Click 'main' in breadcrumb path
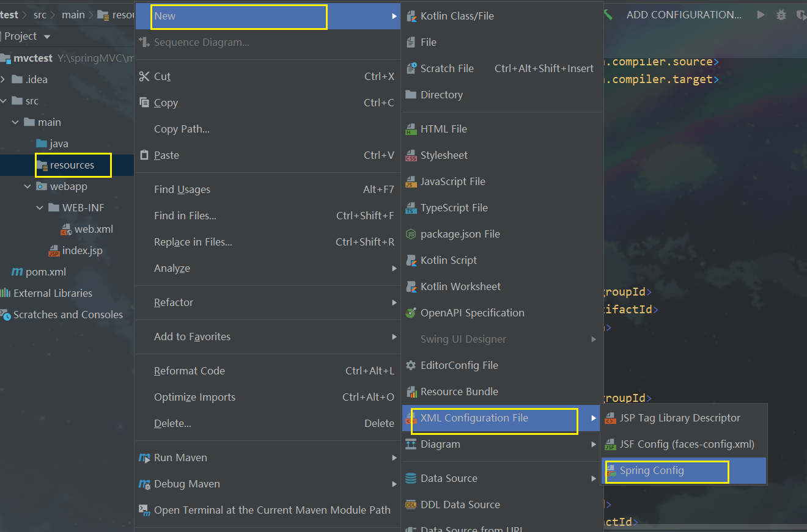This screenshot has width=807, height=532. click(73, 15)
